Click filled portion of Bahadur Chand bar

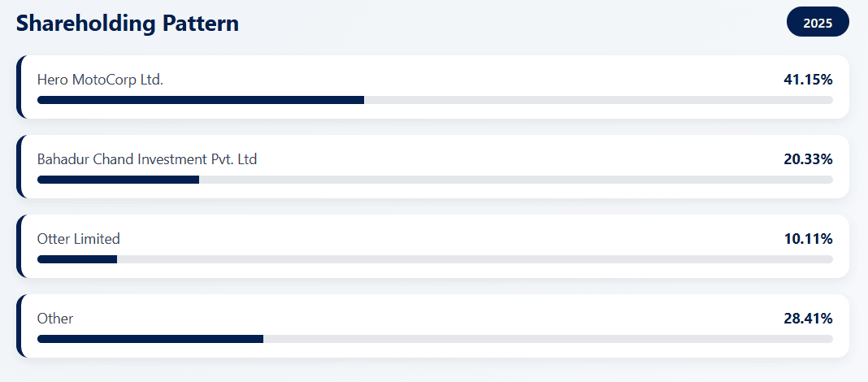click(118, 180)
